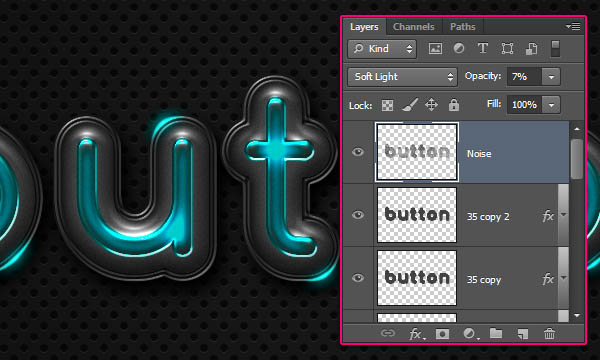This screenshot has width=600, height=360.
Task: Click the Opacity 7% value field
Action: click(x=525, y=77)
